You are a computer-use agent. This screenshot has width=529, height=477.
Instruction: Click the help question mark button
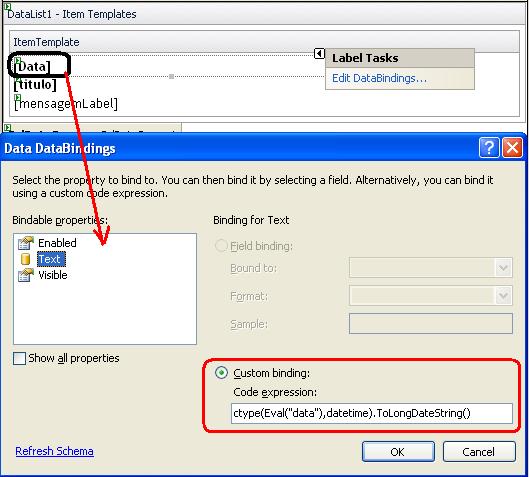click(x=489, y=148)
